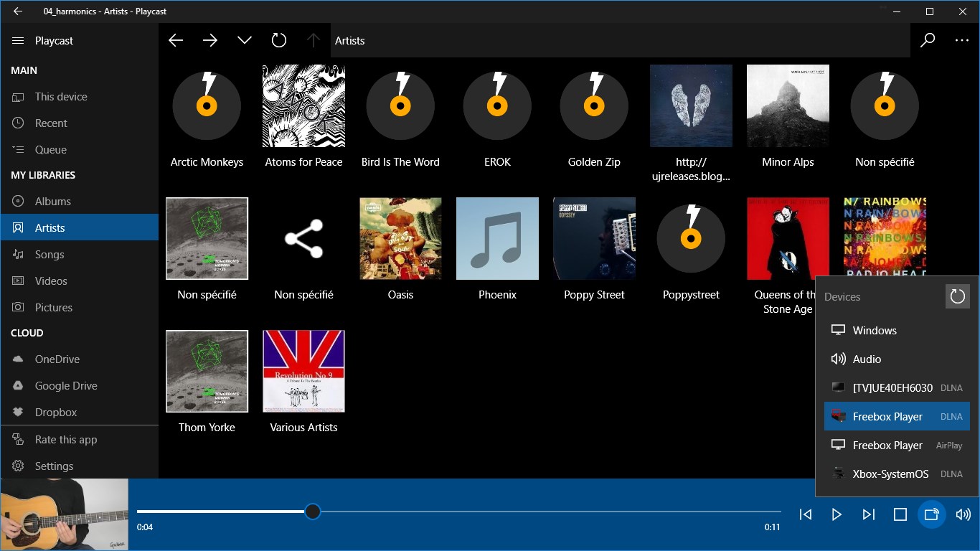The width and height of the screenshot is (980, 551).
Task: Choose the Xbox-SystemOS DLNA device
Action: pos(897,474)
